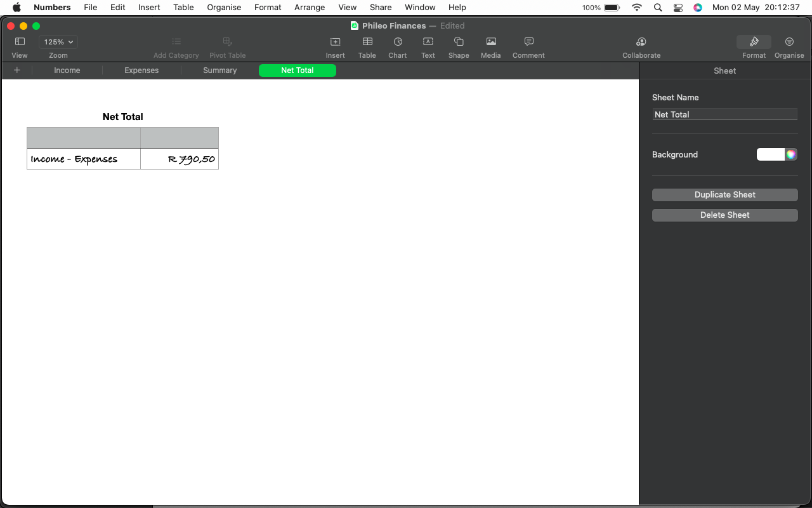Select the Net Total sheet tab
Image resolution: width=812 pixels, height=508 pixels.
click(x=298, y=70)
